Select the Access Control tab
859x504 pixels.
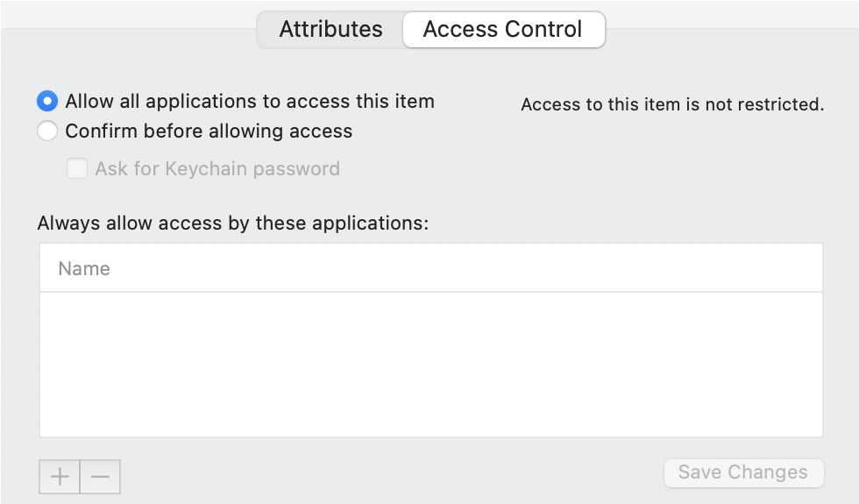point(502,29)
